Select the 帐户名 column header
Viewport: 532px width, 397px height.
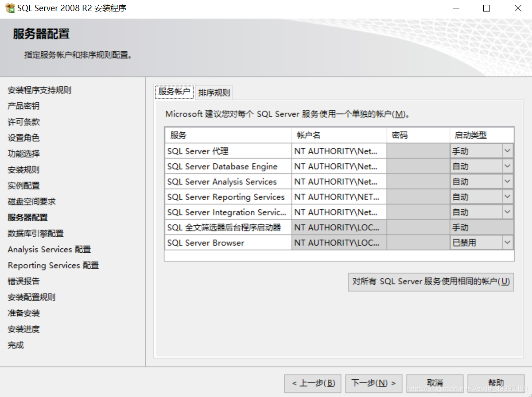tap(339, 135)
